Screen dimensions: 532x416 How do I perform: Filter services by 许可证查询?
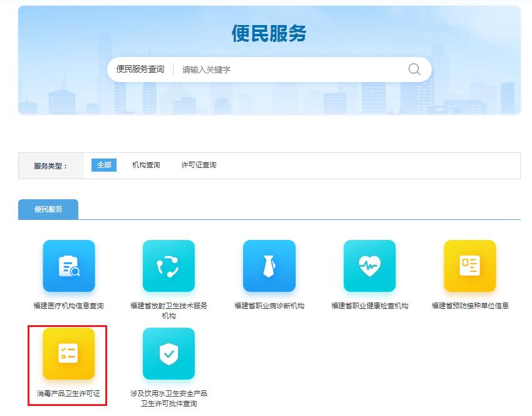pyautogui.click(x=199, y=165)
